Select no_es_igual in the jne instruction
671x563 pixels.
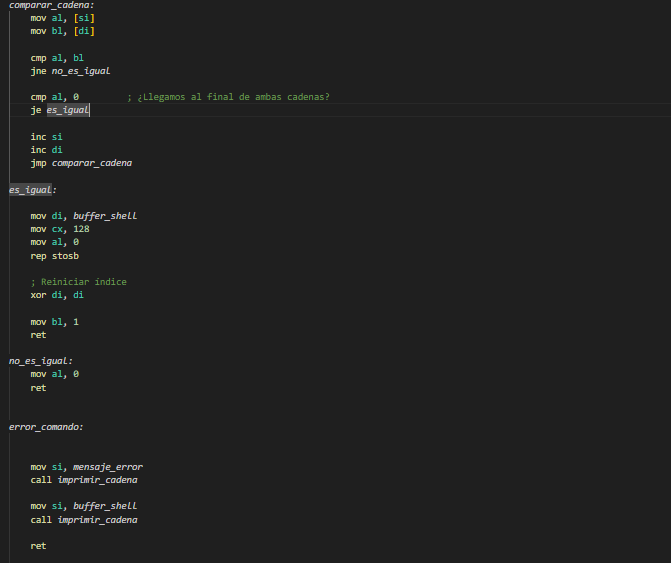pyautogui.click(x=80, y=71)
